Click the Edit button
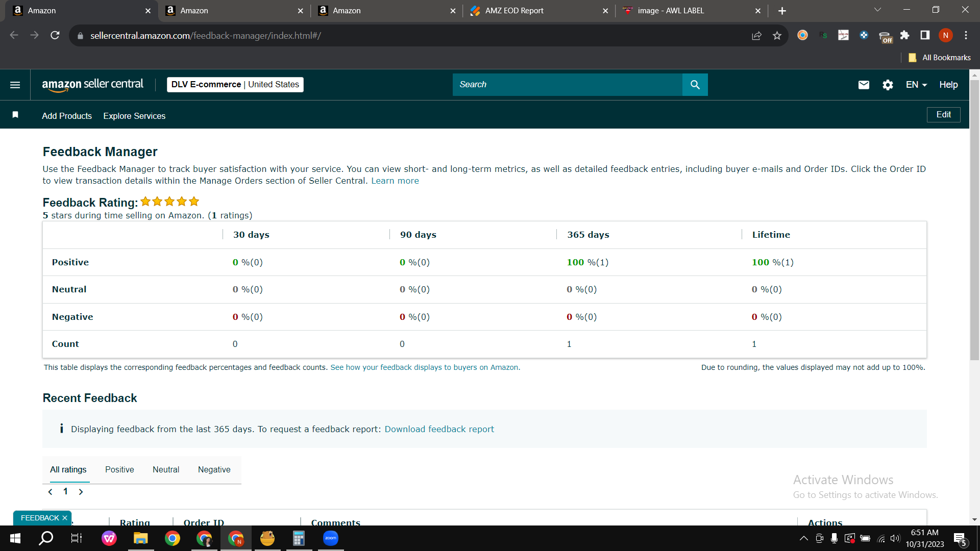The image size is (980, 551). (x=943, y=115)
